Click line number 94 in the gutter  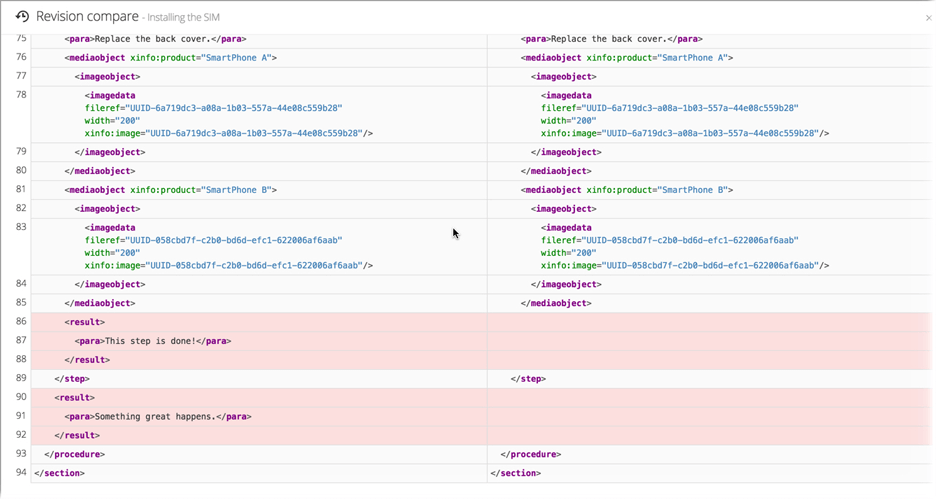pyautogui.click(x=21, y=473)
